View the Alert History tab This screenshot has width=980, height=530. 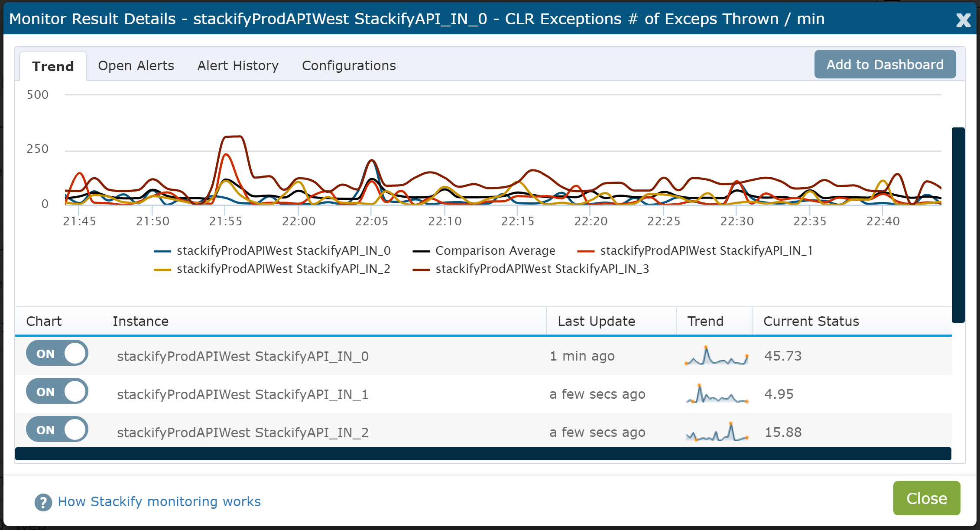(x=238, y=65)
